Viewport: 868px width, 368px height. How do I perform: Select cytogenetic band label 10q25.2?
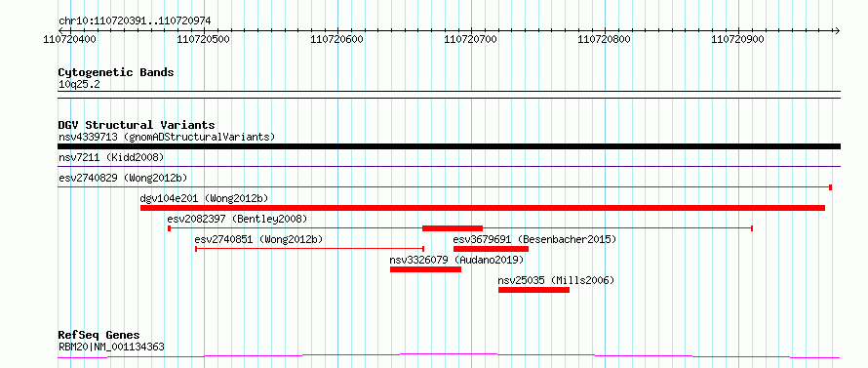pyautogui.click(x=79, y=84)
